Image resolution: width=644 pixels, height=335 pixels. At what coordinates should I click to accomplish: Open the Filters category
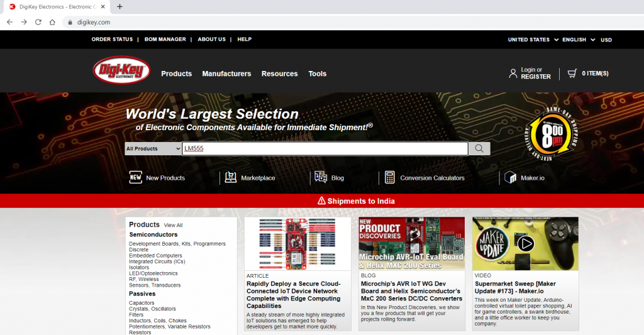point(136,315)
